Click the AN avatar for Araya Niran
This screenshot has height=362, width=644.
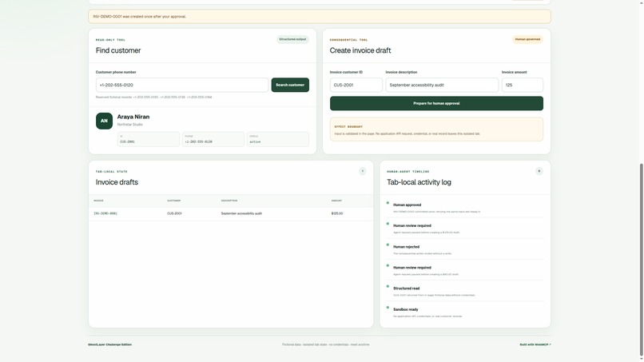[x=104, y=121]
